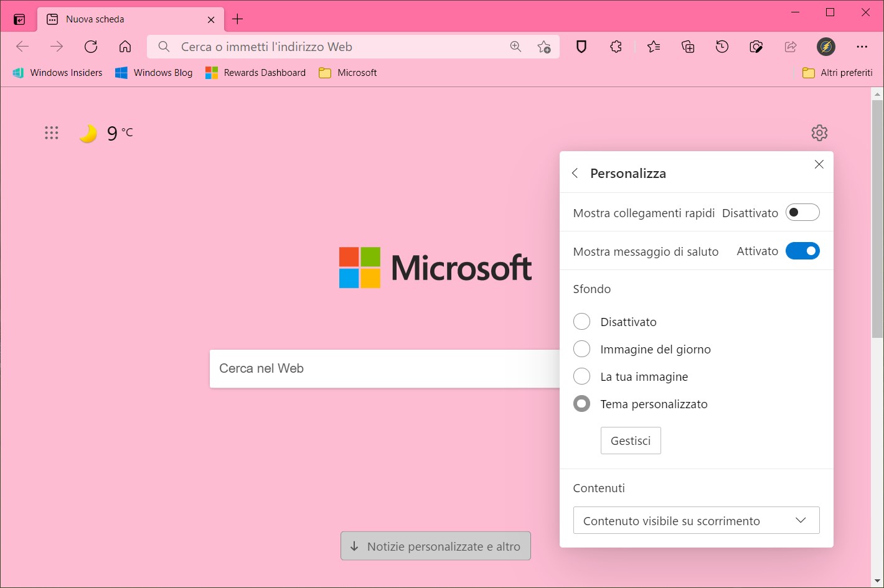
Task: Open the profile avatar icon
Action: 826,47
